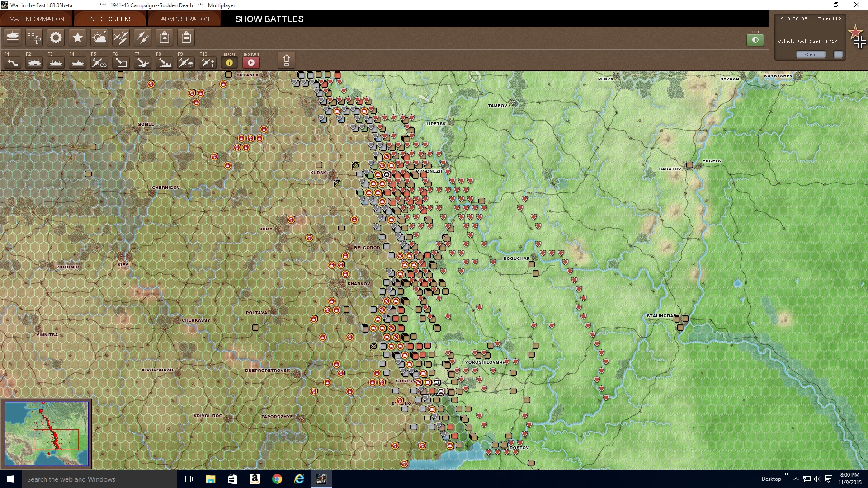Select F1 move mode arrow icon
The height and width of the screenshot is (488, 868).
(13, 62)
